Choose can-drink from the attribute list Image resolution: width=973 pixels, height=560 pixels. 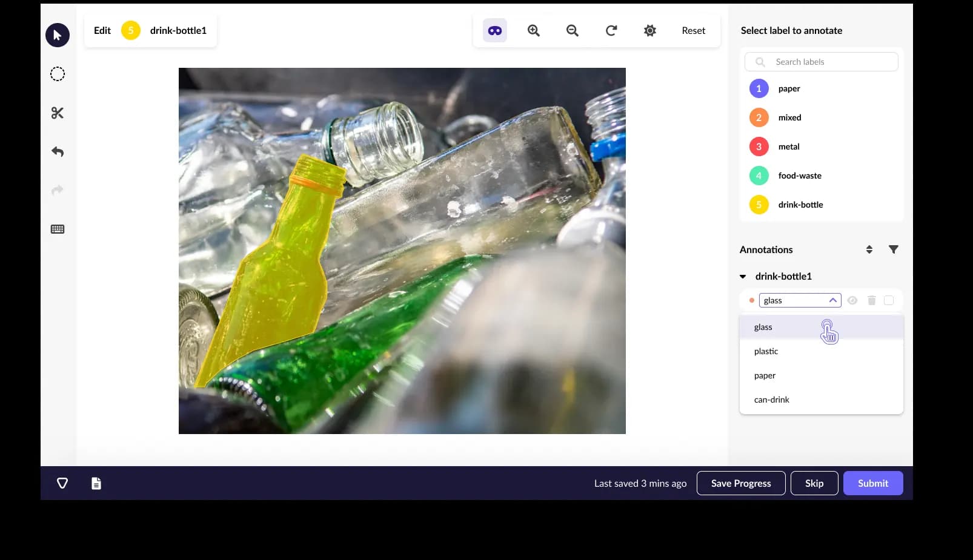pos(771,399)
